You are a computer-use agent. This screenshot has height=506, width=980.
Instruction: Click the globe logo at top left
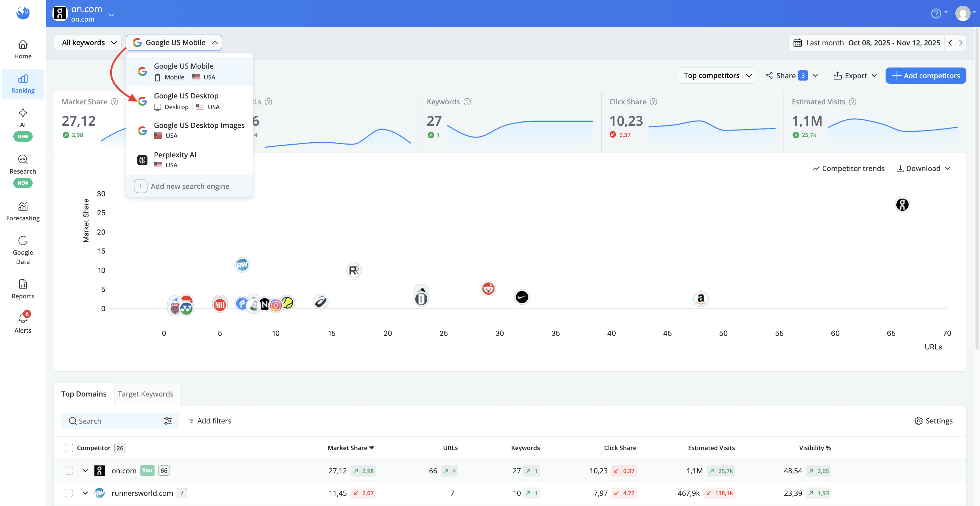tap(23, 13)
